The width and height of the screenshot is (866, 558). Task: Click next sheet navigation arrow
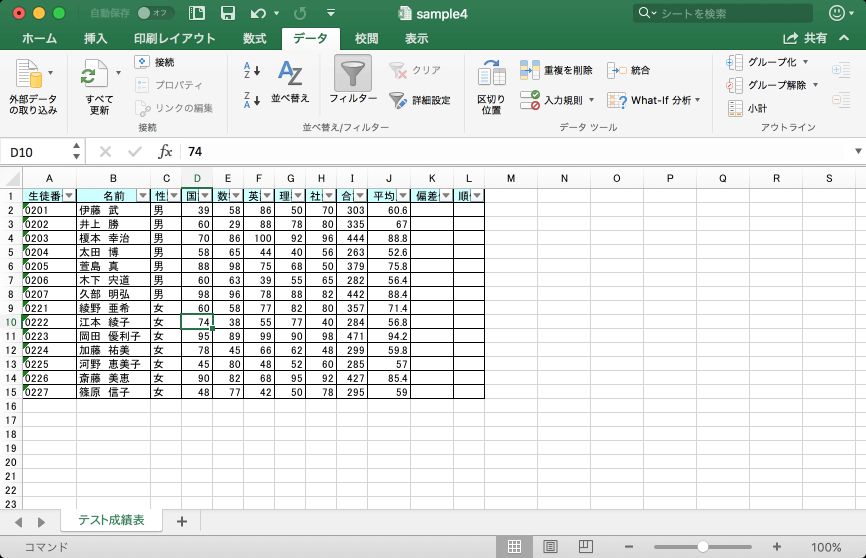click(41, 522)
